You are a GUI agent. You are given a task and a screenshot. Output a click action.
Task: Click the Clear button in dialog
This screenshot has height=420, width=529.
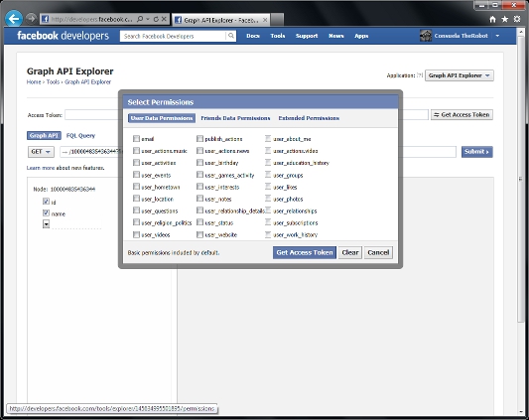[350, 252]
